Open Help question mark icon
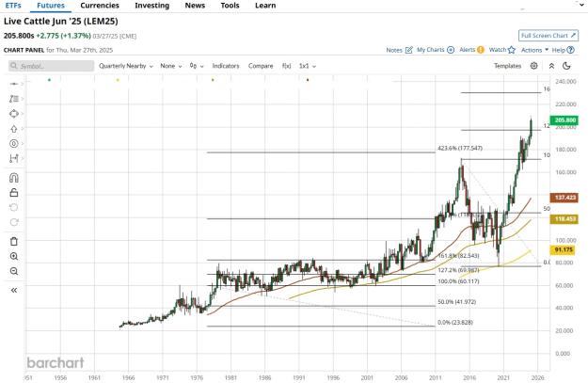Screen dimensions: 588x383 pos(570,50)
